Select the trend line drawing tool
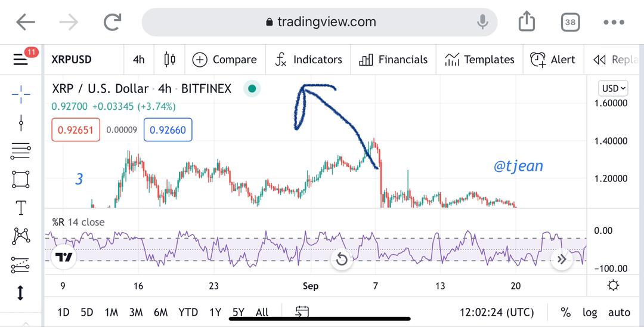644x327 pixels. point(21,124)
